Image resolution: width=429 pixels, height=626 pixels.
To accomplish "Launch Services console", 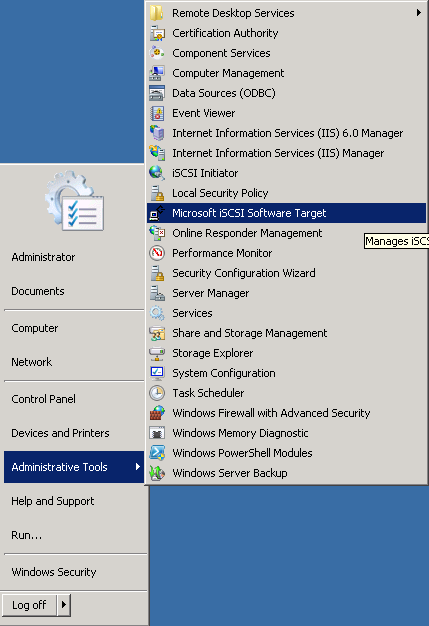I will (286, 313).
